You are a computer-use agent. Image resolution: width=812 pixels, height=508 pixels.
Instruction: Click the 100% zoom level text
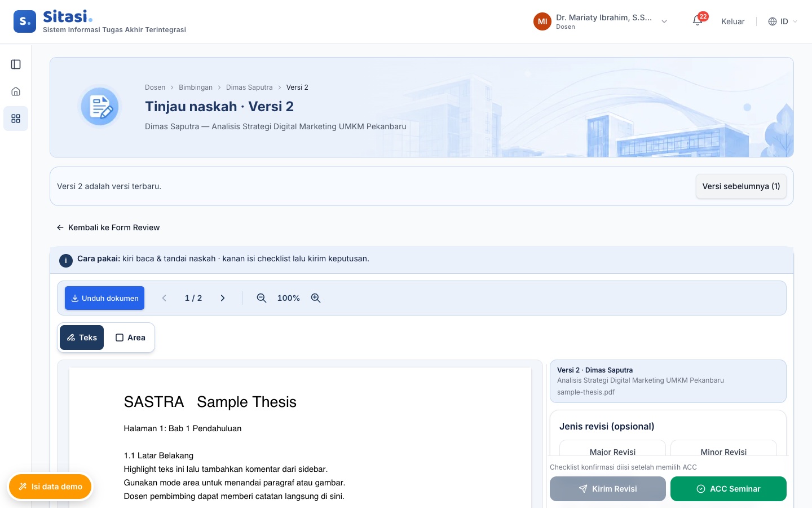point(288,298)
